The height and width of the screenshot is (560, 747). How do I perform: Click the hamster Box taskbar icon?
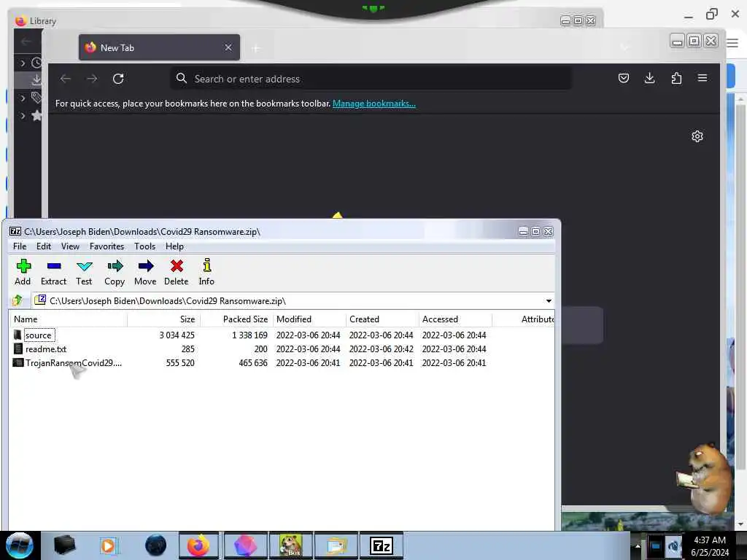click(x=290, y=545)
